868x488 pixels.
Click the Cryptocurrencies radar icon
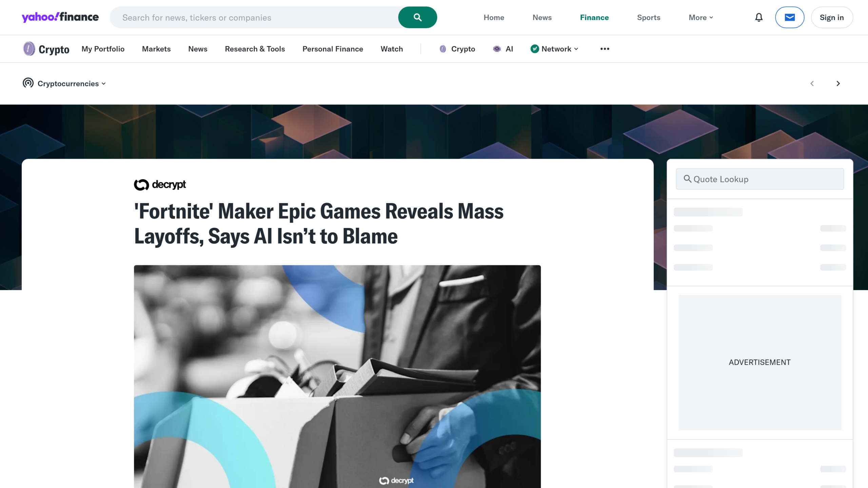coord(28,83)
